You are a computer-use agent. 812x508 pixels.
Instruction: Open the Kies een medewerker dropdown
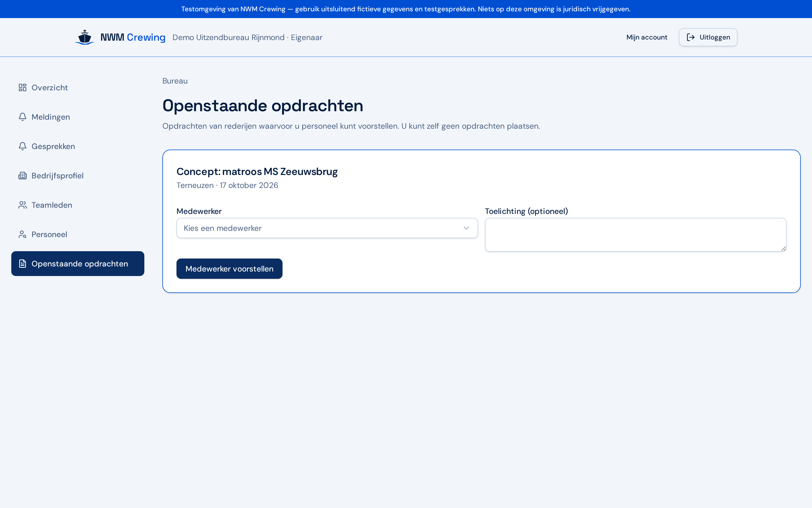pyautogui.click(x=327, y=228)
